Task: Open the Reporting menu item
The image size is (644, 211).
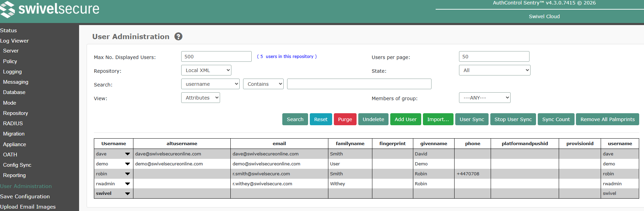Action: [14, 175]
